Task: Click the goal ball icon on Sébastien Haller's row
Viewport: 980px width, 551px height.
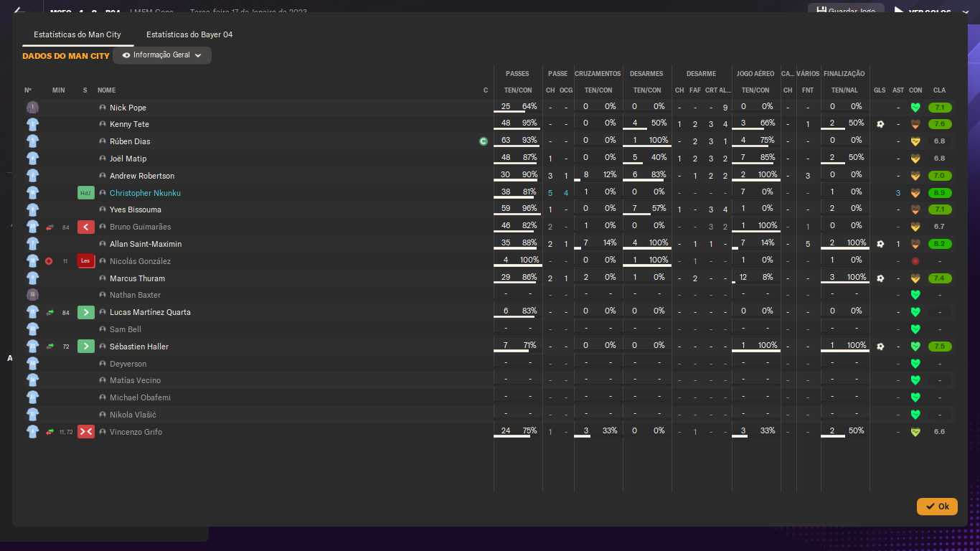Action: click(x=880, y=347)
